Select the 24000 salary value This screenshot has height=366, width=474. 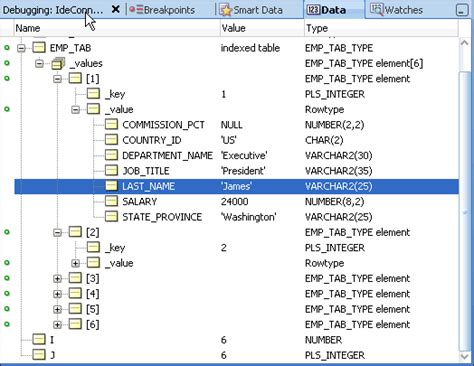click(x=234, y=202)
